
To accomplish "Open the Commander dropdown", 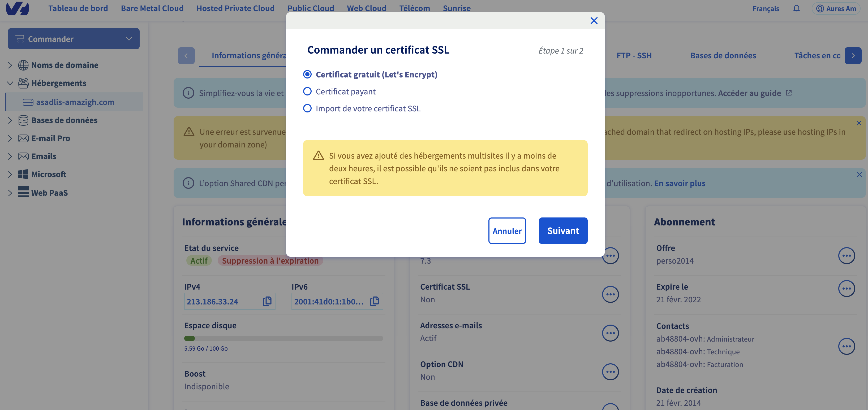I will [x=74, y=39].
